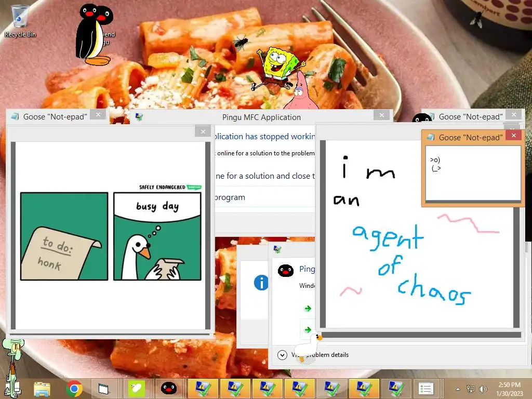Click the pink Patrick Star character
Image resolution: width=532 pixels, height=399 pixels.
[300, 90]
